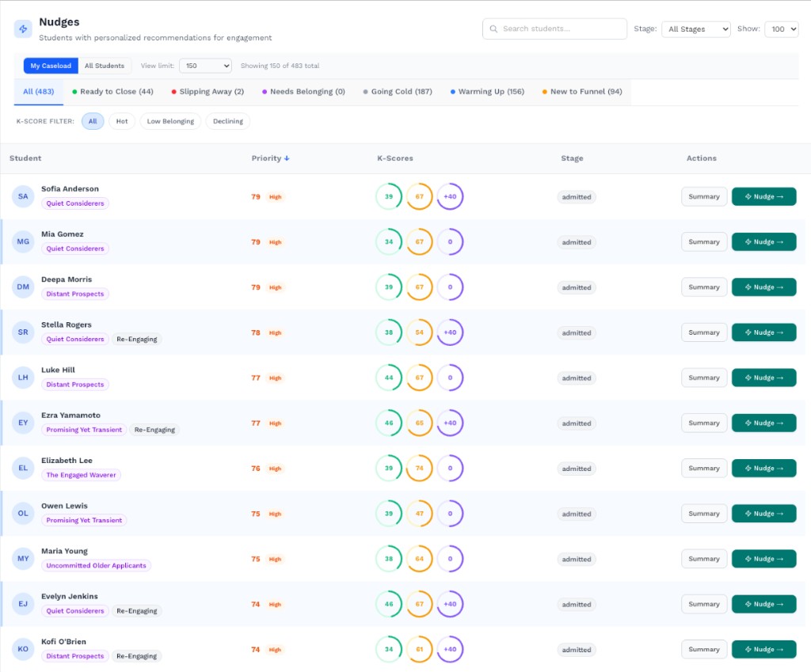Click Kofi O'Brien's KO avatar
811x672 pixels.
pos(23,649)
